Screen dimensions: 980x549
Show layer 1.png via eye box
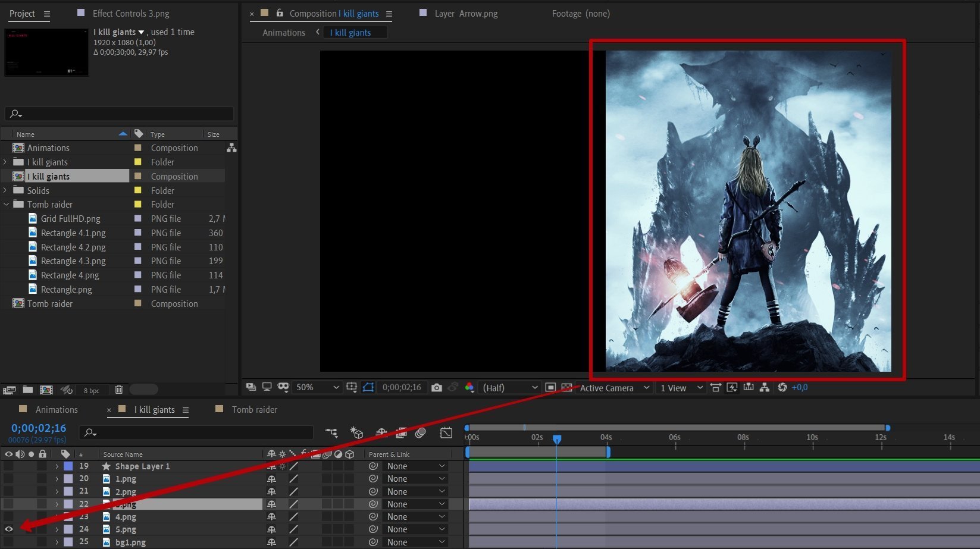8,479
